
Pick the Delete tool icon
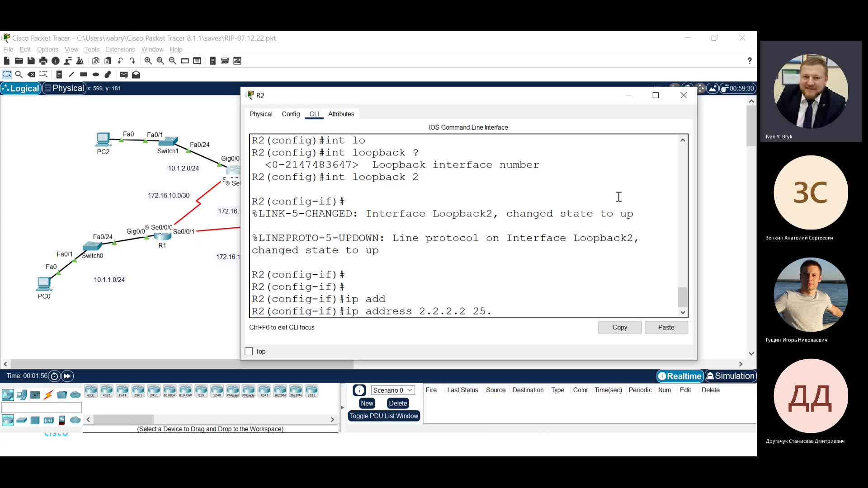point(31,75)
